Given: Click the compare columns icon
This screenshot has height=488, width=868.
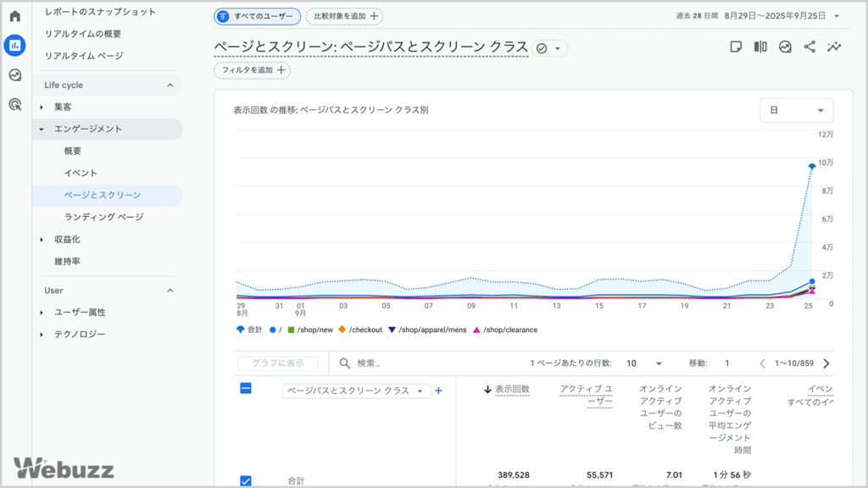Looking at the screenshot, I should (x=760, y=47).
